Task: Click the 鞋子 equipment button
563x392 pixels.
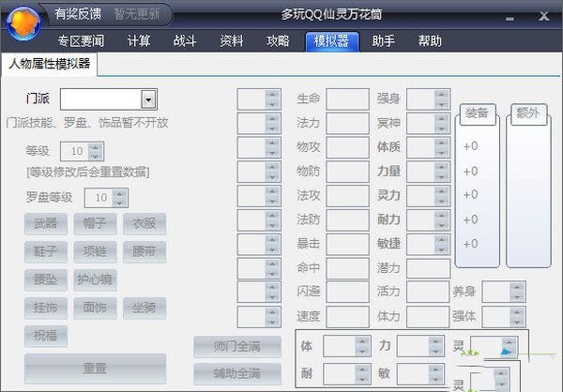Action: 46,251
